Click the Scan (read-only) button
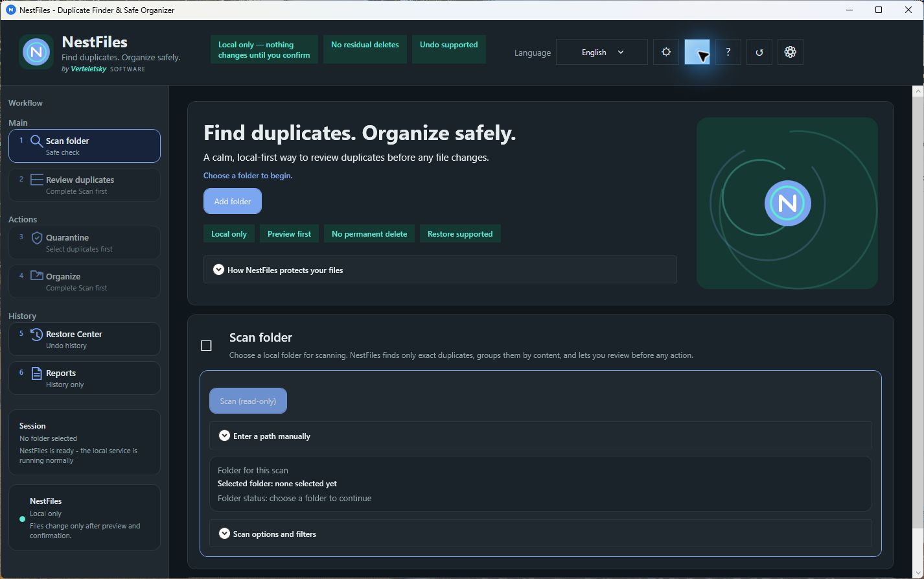Viewport: 924px width, 579px height. click(248, 401)
